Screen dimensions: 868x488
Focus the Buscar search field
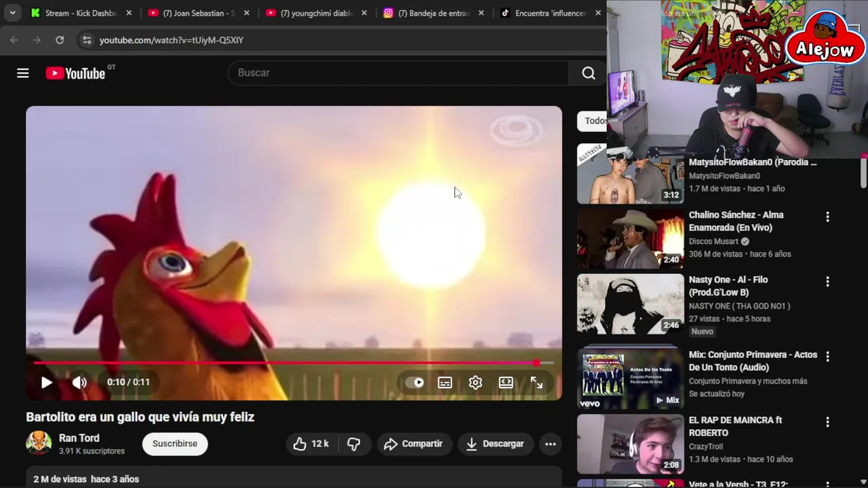[399, 73]
